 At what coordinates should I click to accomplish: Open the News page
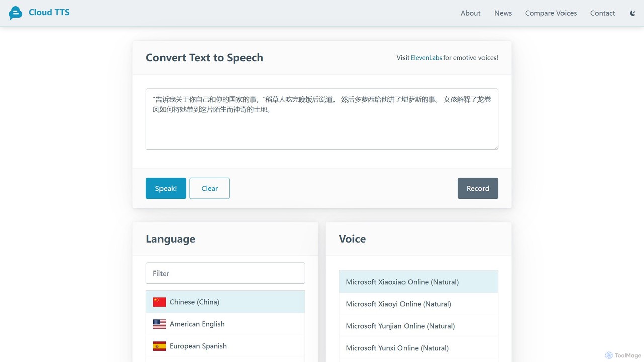coord(503,13)
